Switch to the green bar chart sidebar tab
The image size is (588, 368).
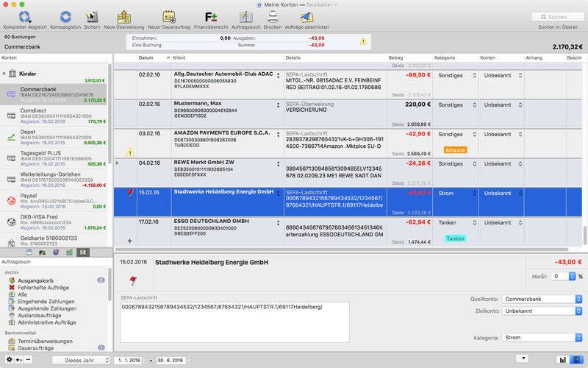point(69,252)
